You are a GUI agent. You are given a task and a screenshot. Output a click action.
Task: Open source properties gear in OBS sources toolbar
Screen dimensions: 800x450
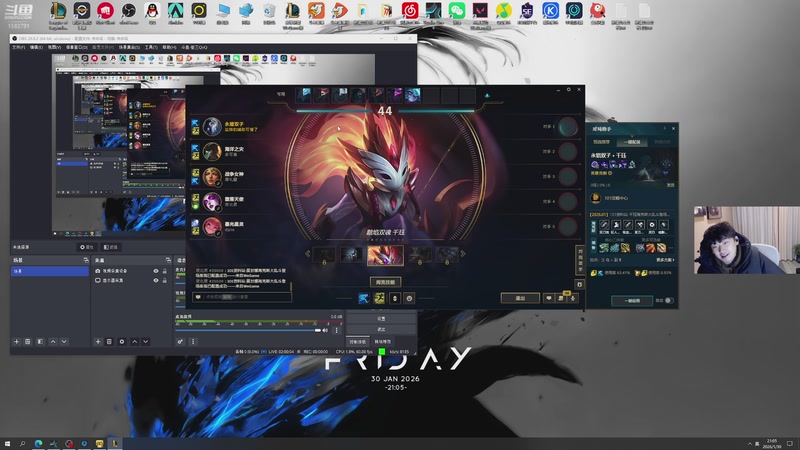tap(121, 341)
